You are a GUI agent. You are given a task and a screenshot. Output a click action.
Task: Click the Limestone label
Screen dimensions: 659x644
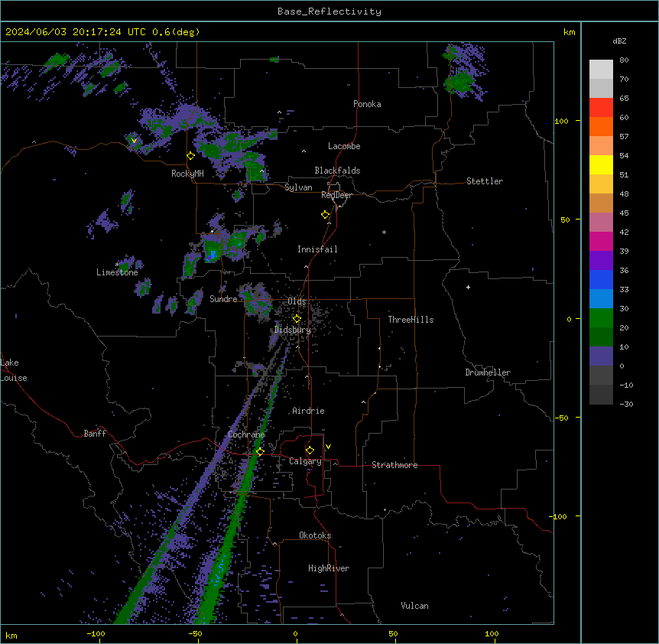click(117, 272)
